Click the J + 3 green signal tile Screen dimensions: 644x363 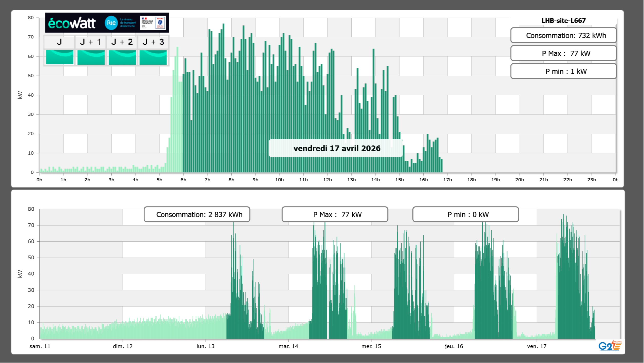click(153, 57)
